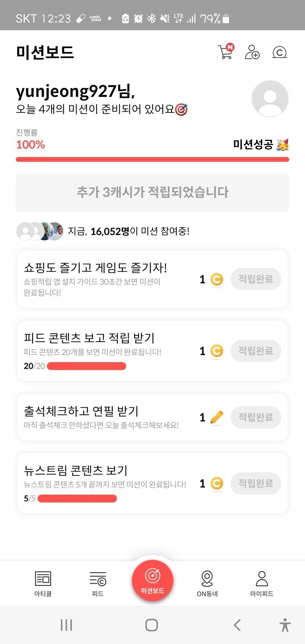
Task: Tap the mission participants avatars
Action: point(40,231)
